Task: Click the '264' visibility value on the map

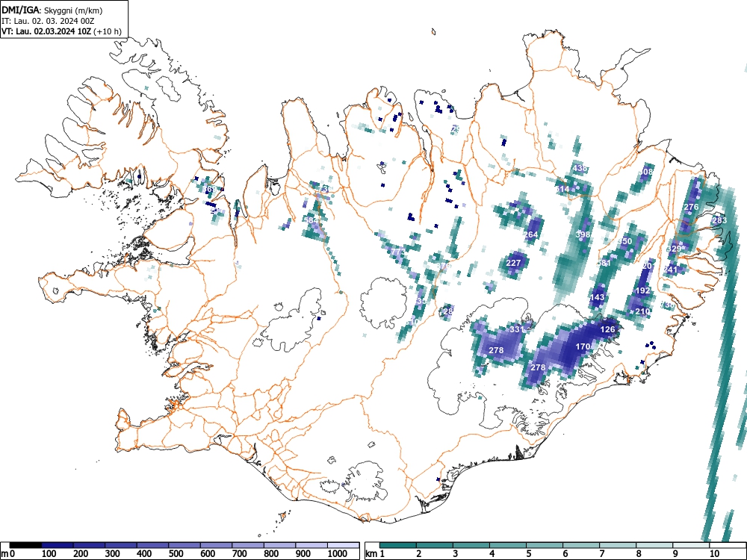Action: (530, 234)
